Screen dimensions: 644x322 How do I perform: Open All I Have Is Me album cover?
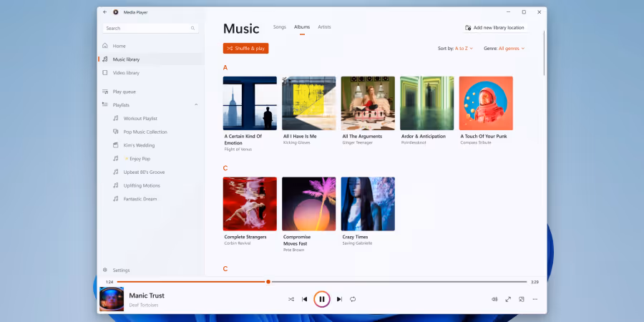click(x=309, y=103)
